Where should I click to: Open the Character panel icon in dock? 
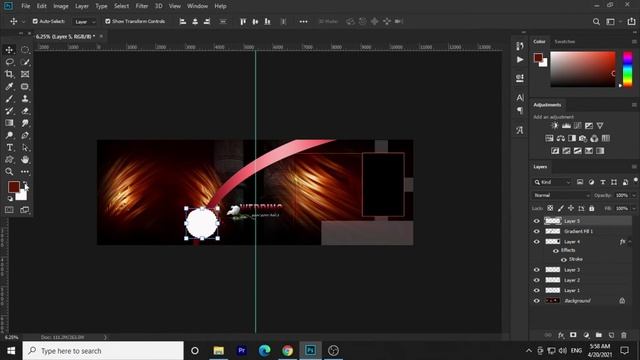click(520, 98)
